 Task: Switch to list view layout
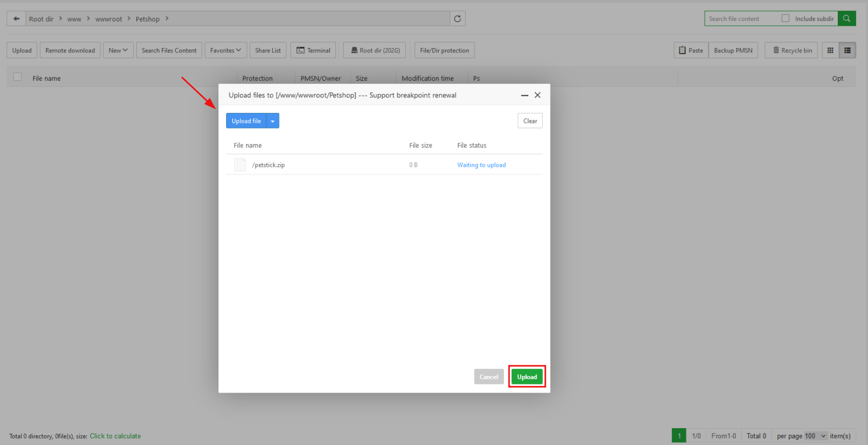pyautogui.click(x=848, y=51)
